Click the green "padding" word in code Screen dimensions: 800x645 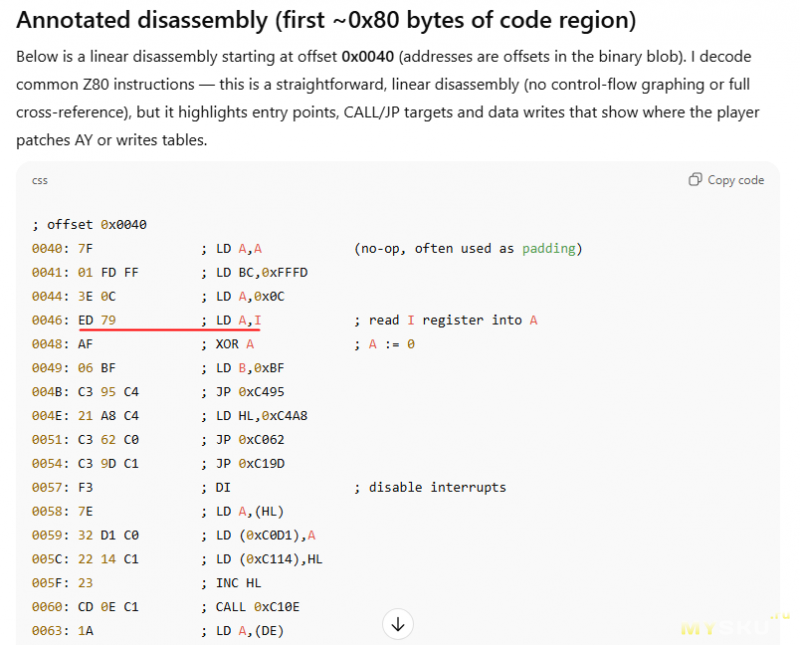(x=548, y=248)
